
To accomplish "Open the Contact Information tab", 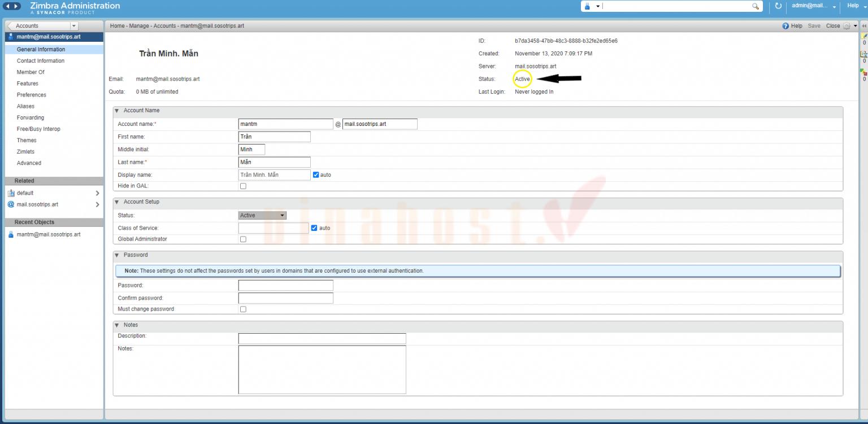I will click(x=41, y=61).
